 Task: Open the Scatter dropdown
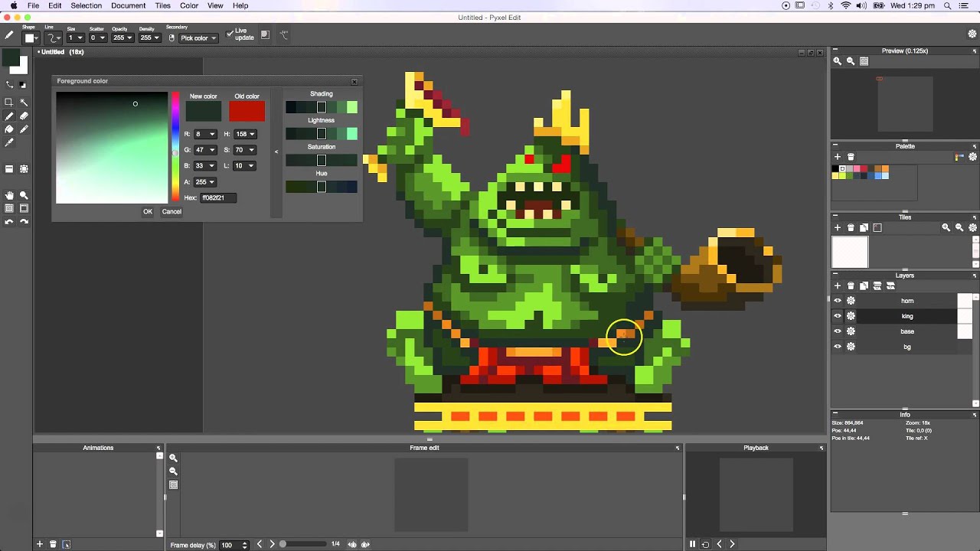point(98,37)
